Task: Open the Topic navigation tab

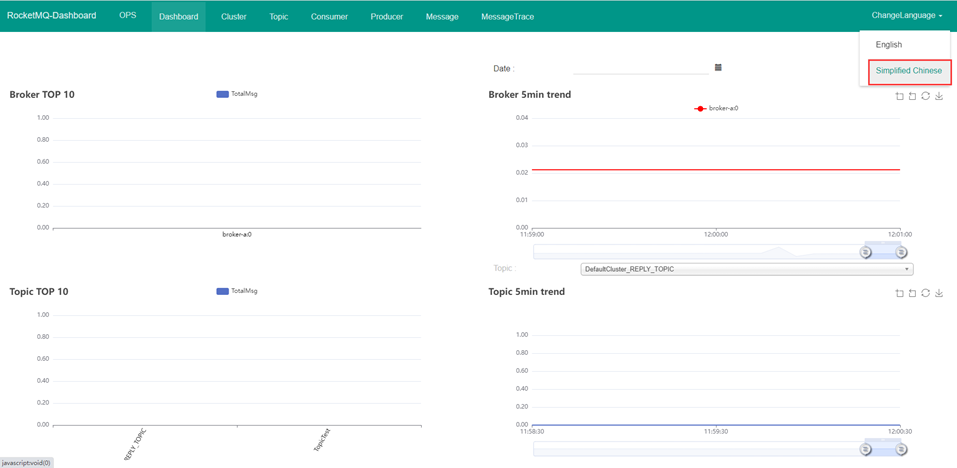Action: tap(279, 16)
